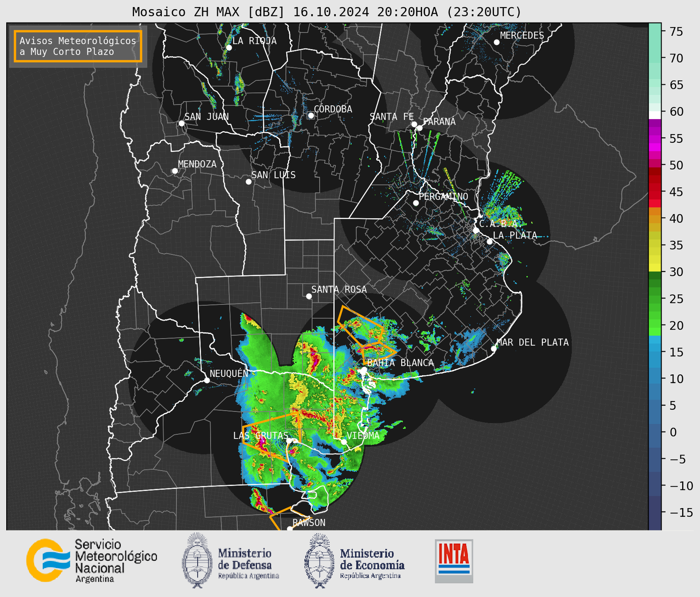Click the −15 dBZ value on color scale
Screen dimensions: 700x597
681,512
